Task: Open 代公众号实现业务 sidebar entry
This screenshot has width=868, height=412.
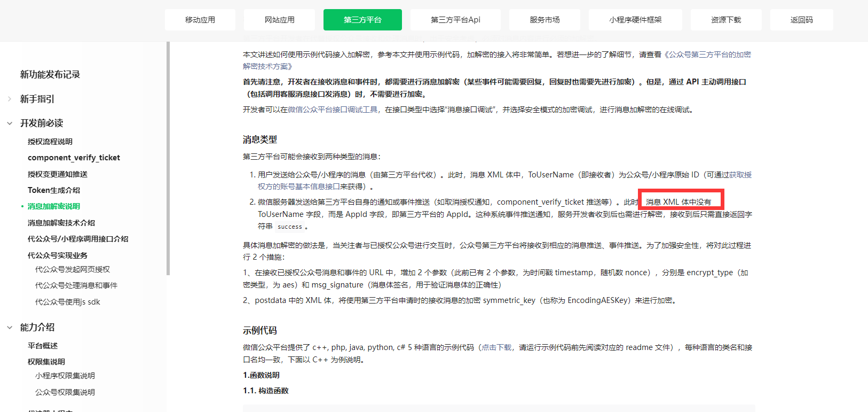Action: 58,255
